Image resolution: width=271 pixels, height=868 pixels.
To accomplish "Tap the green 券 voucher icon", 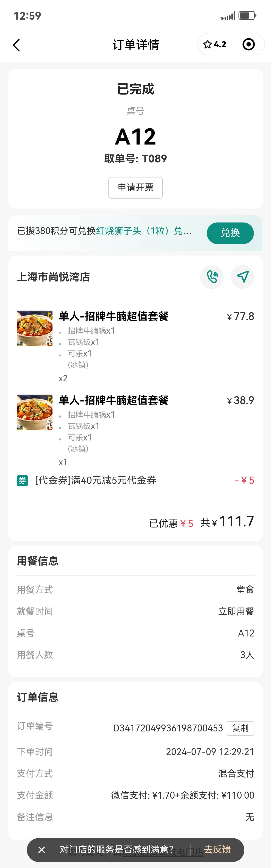I will pyautogui.click(x=22, y=481).
